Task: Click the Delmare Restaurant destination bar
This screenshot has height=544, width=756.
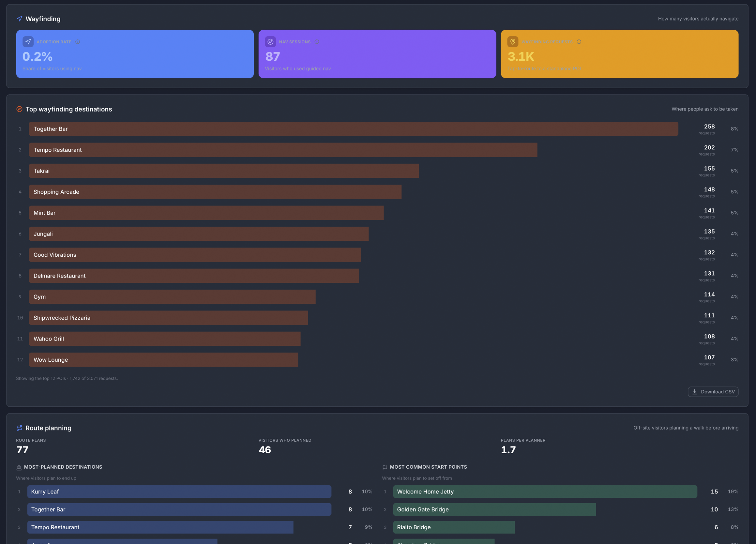Action: [x=194, y=276]
